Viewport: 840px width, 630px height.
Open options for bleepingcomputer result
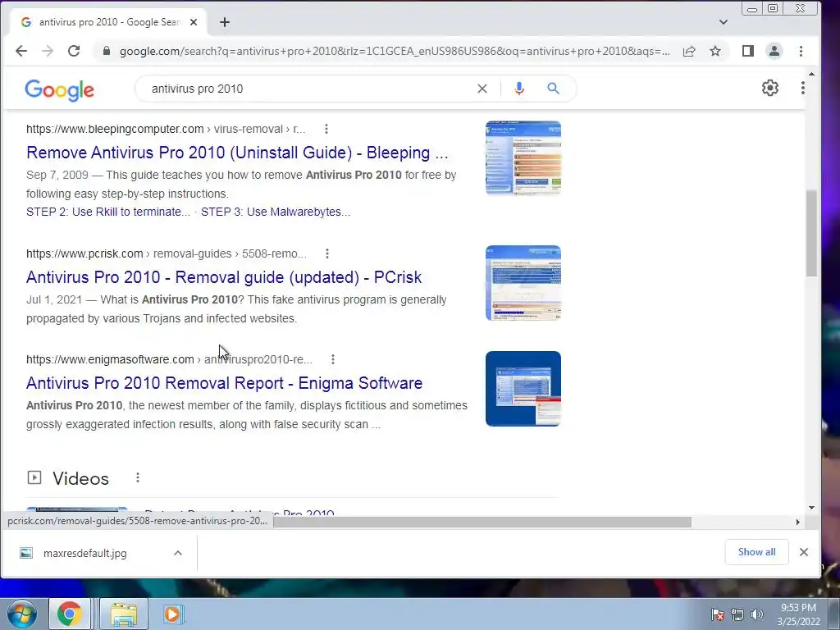326,129
